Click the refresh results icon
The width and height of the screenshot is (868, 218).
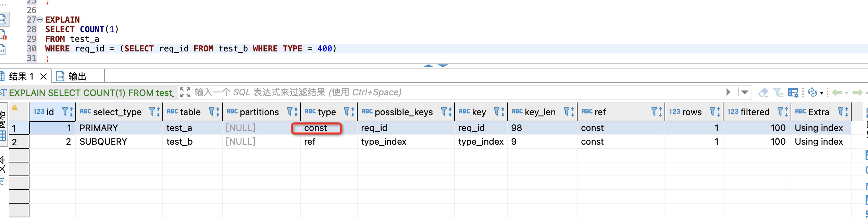click(x=812, y=92)
